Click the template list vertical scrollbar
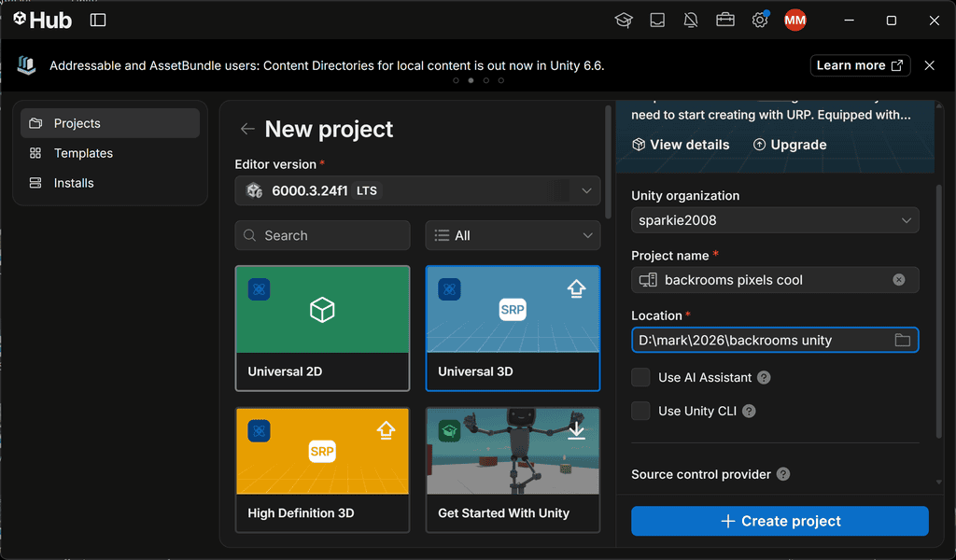Image resolution: width=956 pixels, height=560 pixels. 608,162
